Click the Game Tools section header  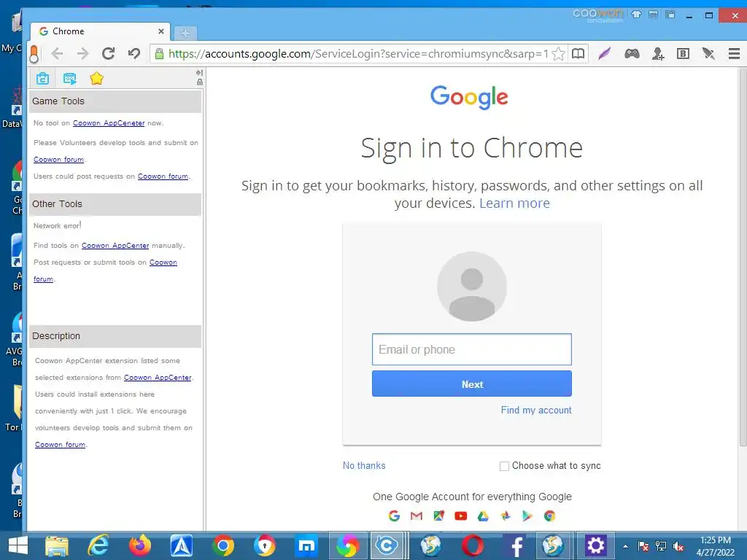pos(115,101)
